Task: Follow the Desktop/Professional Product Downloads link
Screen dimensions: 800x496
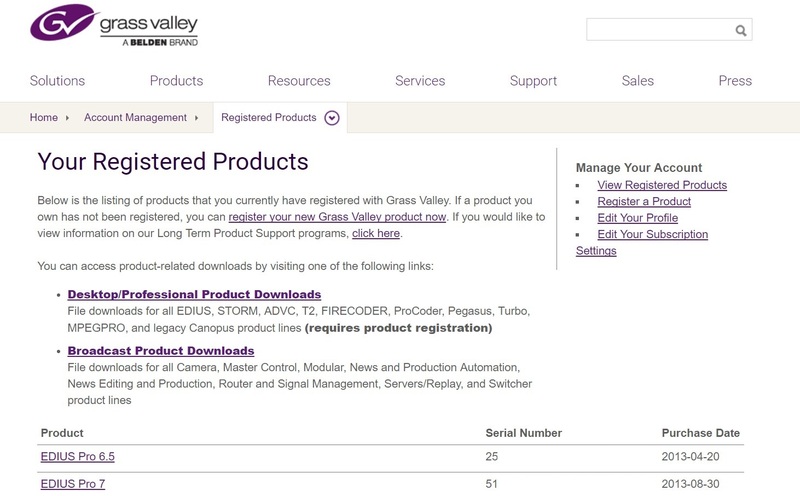Action: pyautogui.click(x=194, y=295)
